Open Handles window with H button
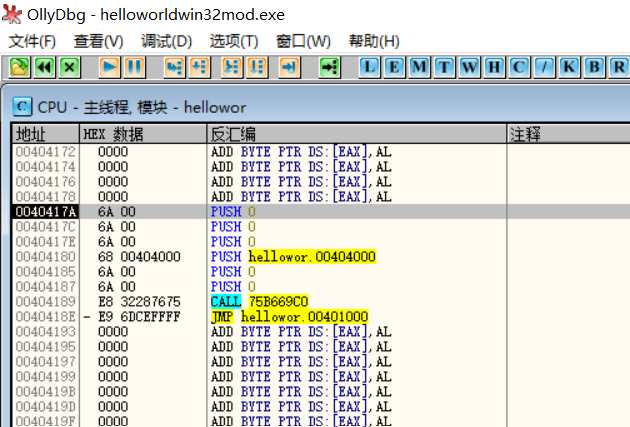The height and width of the screenshot is (427, 630). (494, 67)
